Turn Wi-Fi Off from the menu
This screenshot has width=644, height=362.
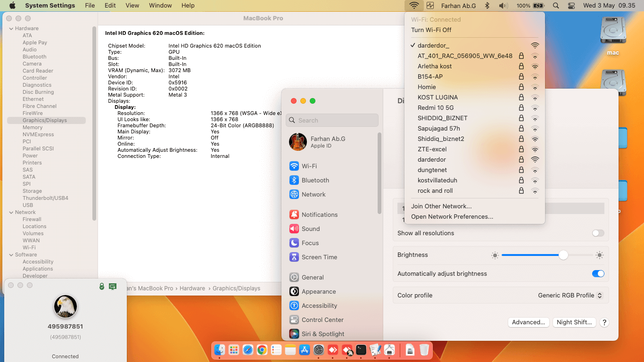(x=431, y=30)
